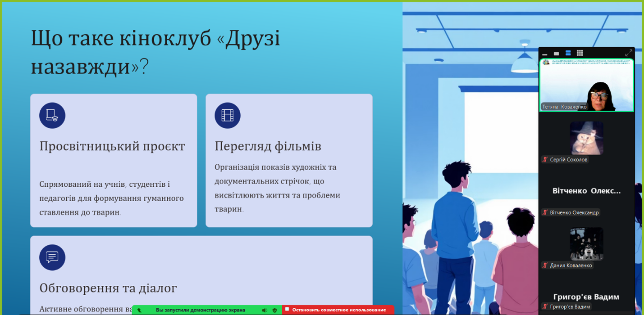Select Тетяна Коваленко's video tile
The width and height of the screenshot is (644, 315).
[586, 85]
